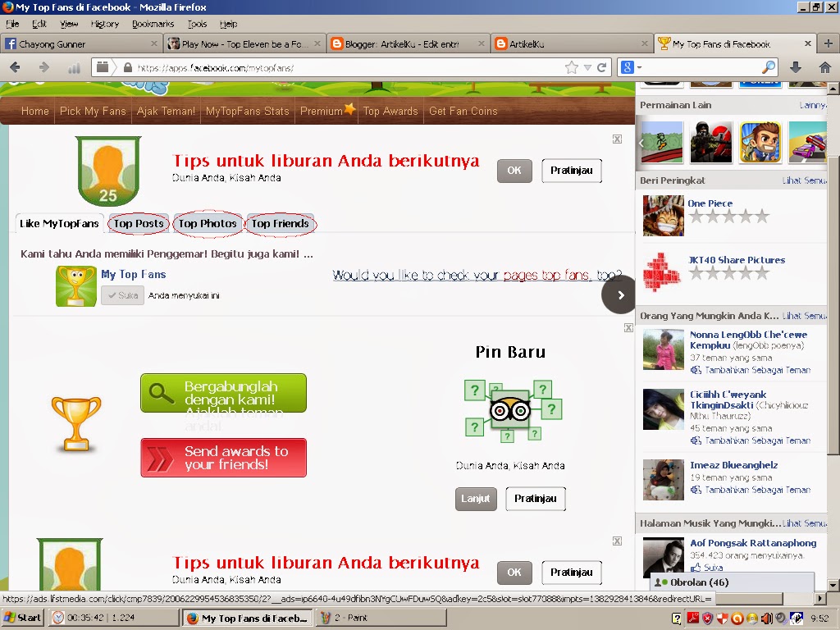840x630 pixels.
Task: Switch to Play Now - Top Eleven tab
Action: (244, 44)
